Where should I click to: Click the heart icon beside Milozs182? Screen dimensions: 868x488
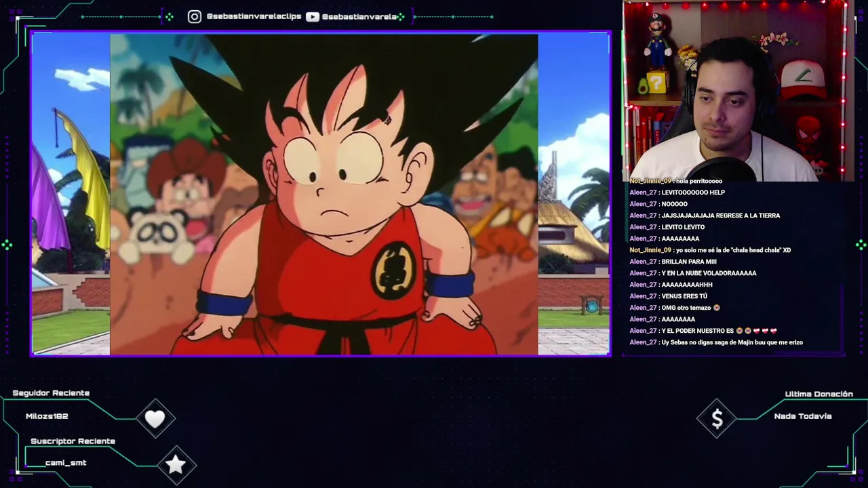(x=155, y=419)
